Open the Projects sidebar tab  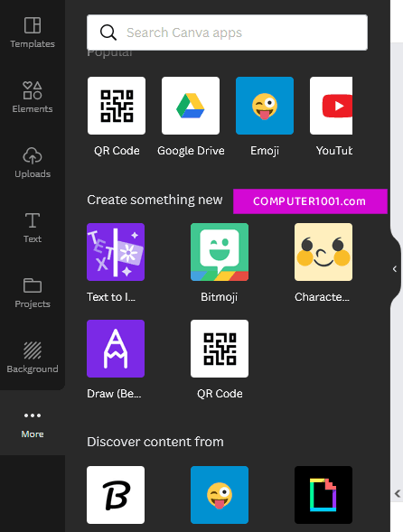click(x=33, y=293)
